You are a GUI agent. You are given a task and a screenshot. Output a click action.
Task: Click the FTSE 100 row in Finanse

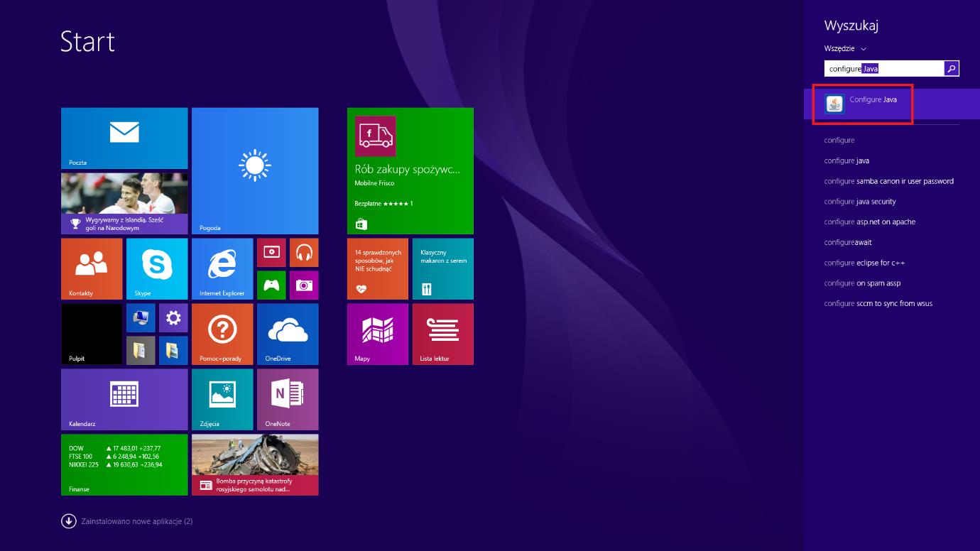(114, 457)
